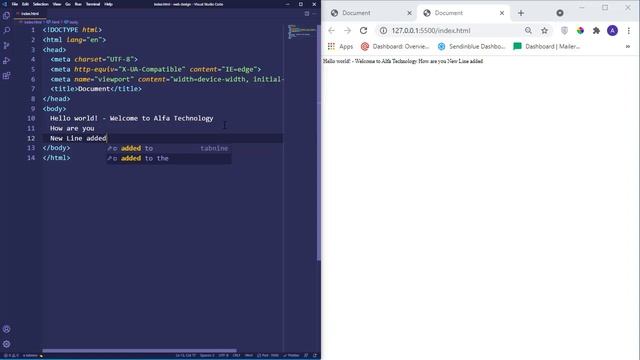
Task: Click the UTF-8 encoding status entry
Action: [x=223, y=356]
